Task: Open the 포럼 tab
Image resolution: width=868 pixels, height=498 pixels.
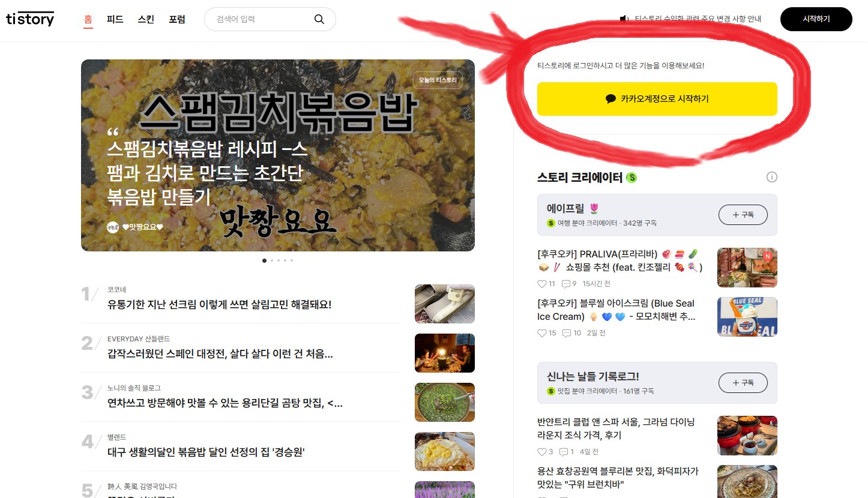Action: 177,19
